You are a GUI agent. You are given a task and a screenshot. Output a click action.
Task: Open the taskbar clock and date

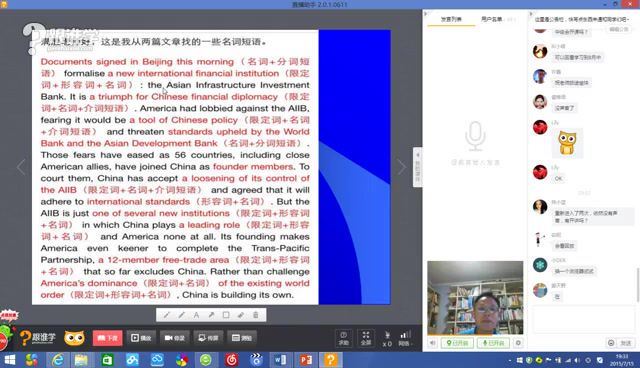622,360
